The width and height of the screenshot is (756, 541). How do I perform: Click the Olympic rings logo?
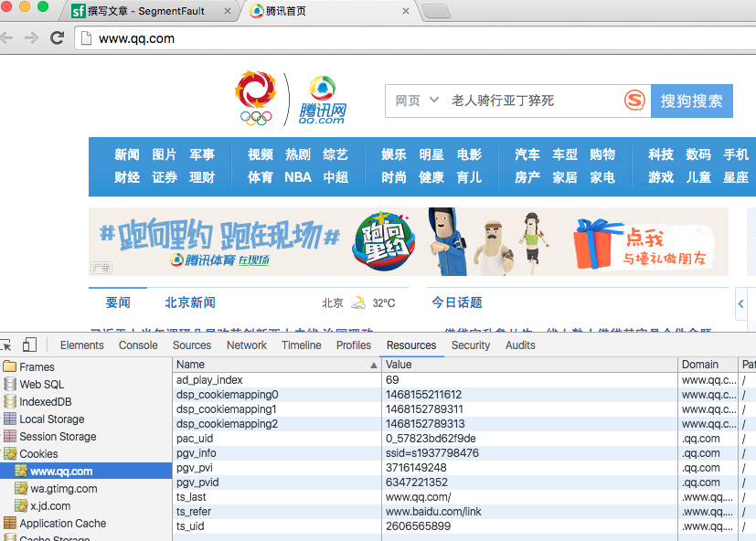coord(256,118)
